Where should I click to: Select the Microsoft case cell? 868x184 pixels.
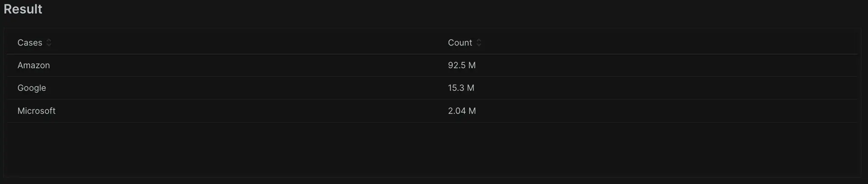(x=36, y=111)
